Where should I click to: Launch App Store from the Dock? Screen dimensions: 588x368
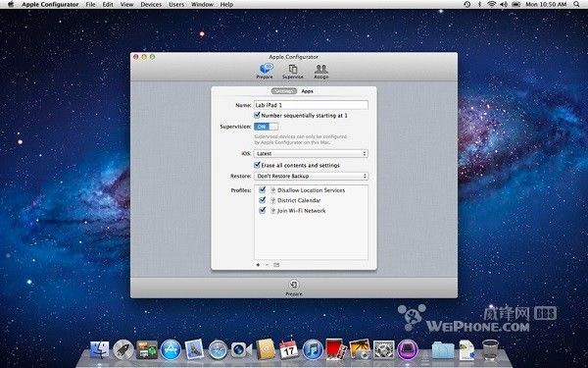click(171, 349)
